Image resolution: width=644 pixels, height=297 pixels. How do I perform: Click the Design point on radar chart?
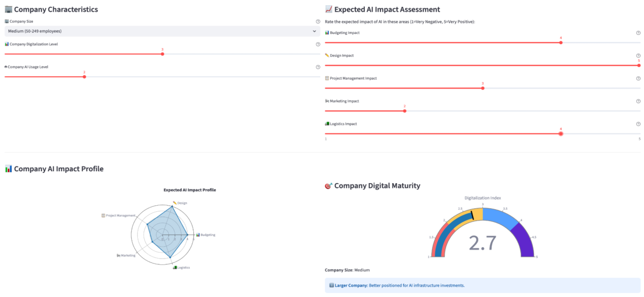[172, 206]
